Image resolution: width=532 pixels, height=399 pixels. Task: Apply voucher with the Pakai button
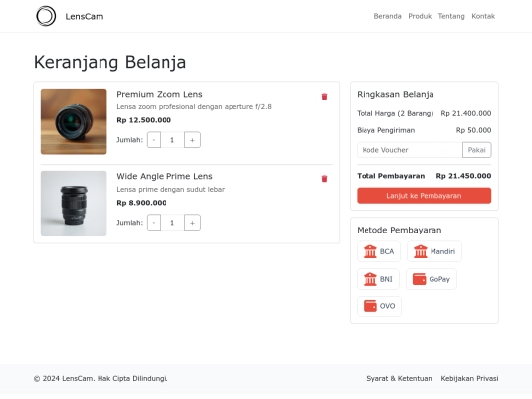[477, 150]
